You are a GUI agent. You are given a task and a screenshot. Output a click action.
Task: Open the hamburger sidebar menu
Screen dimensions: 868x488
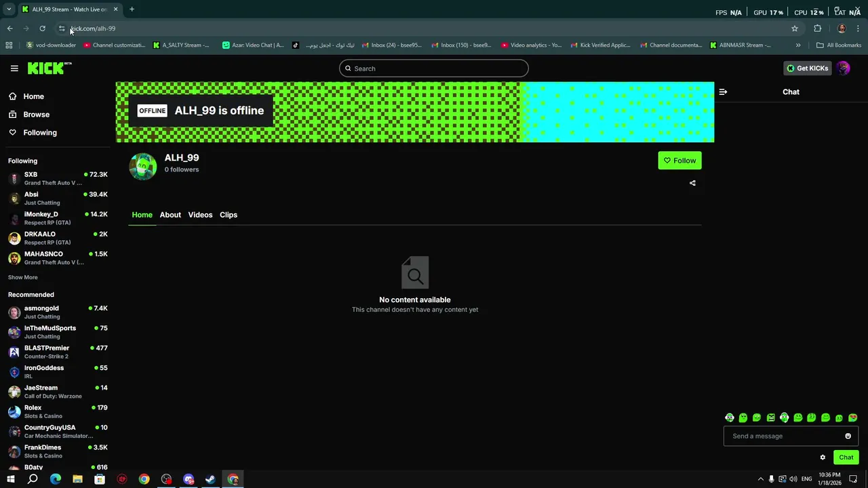point(14,68)
